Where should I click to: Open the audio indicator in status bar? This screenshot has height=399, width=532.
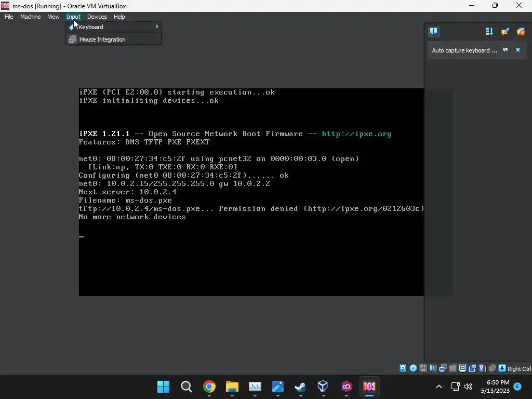click(433, 368)
